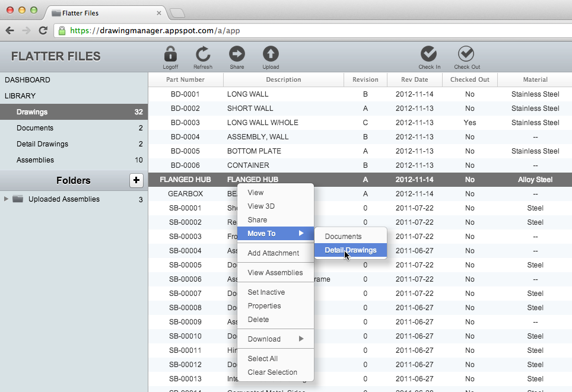Expand the Download submenu arrow
The image size is (572, 392).
301,339
